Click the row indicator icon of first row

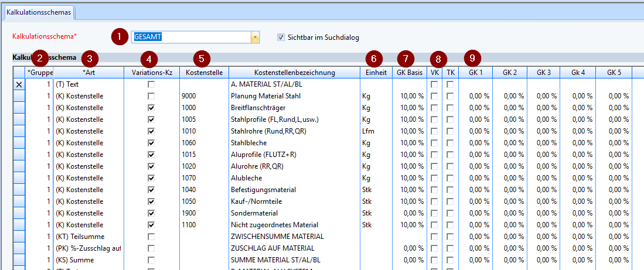coord(19,84)
